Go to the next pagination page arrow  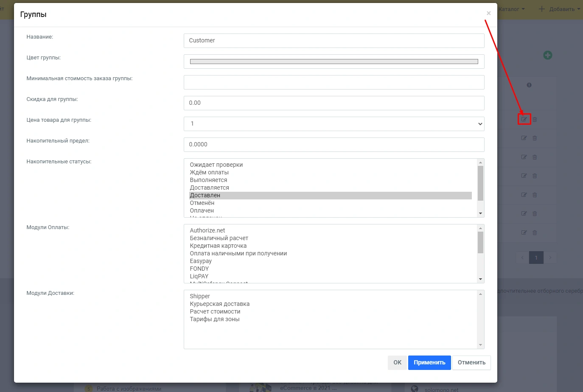pos(550,258)
